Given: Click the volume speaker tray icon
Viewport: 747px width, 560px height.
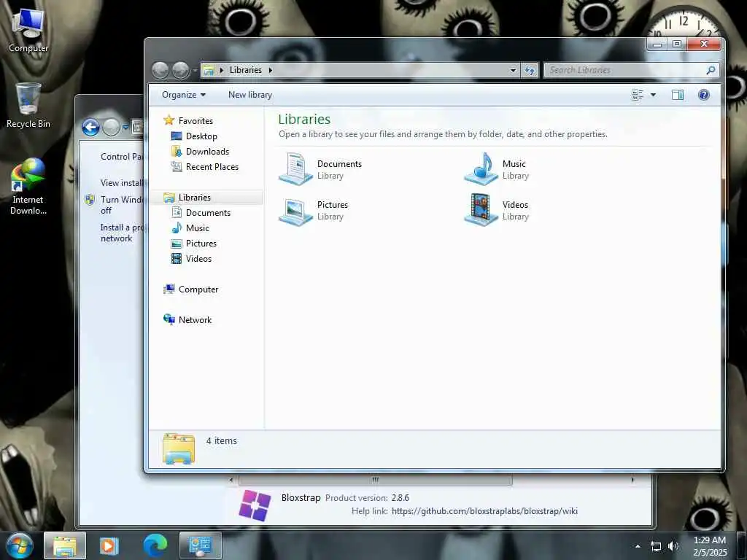Looking at the screenshot, I should click(673, 546).
